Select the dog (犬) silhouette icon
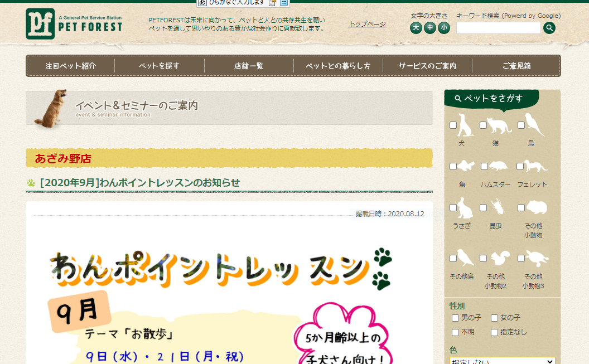The image size is (589, 364). (x=465, y=125)
